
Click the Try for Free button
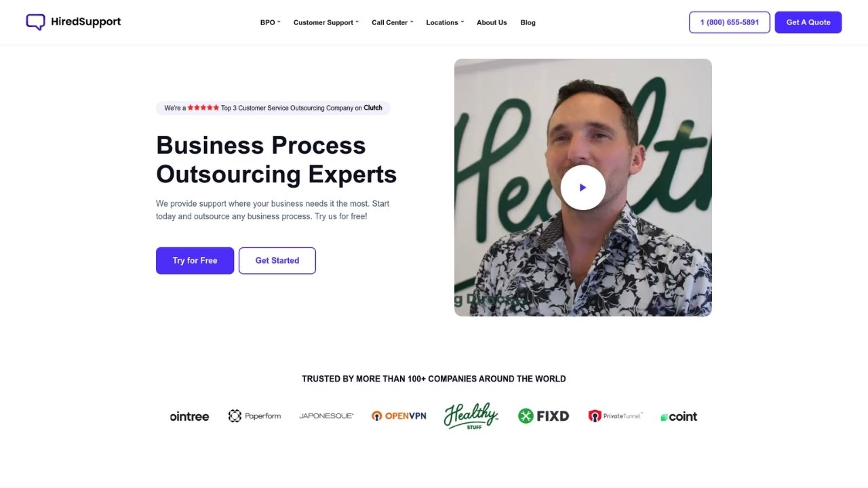pos(195,260)
